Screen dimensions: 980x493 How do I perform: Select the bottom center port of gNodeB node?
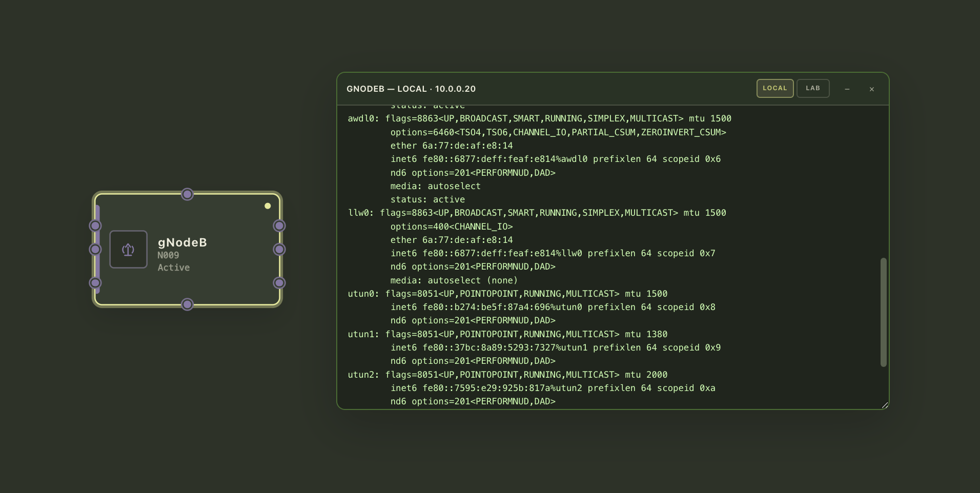tap(188, 304)
